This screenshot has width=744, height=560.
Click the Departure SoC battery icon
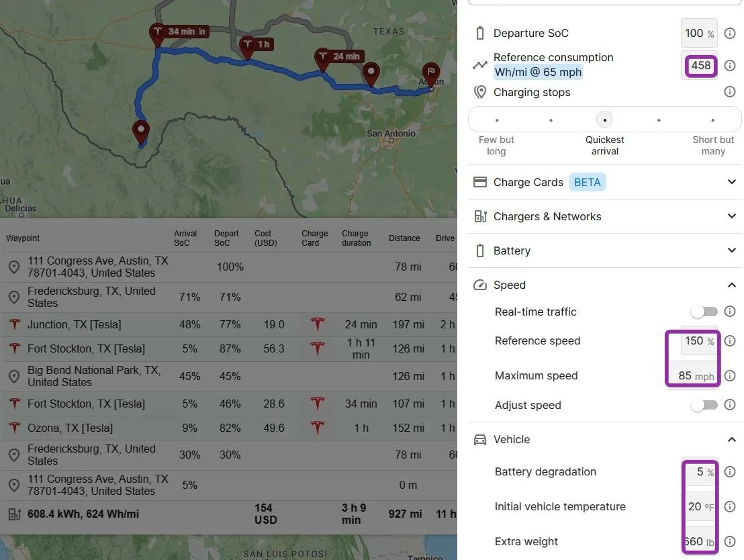pyautogui.click(x=480, y=33)
